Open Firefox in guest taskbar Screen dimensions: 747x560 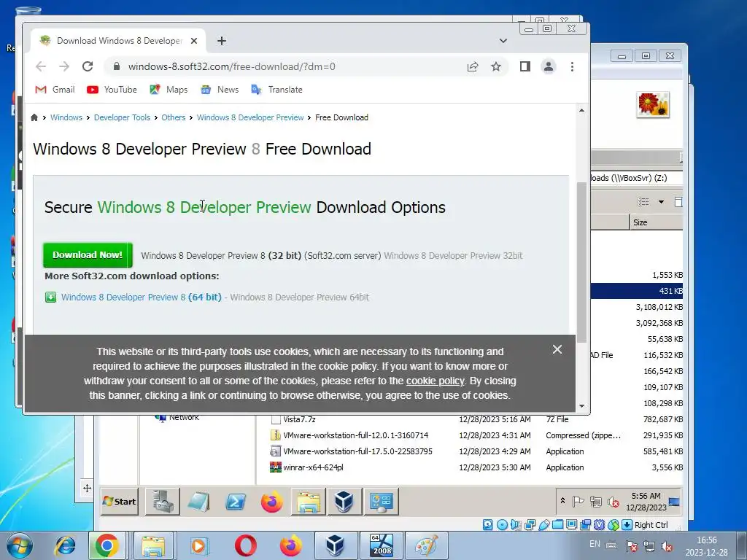(x=272, y=502)
